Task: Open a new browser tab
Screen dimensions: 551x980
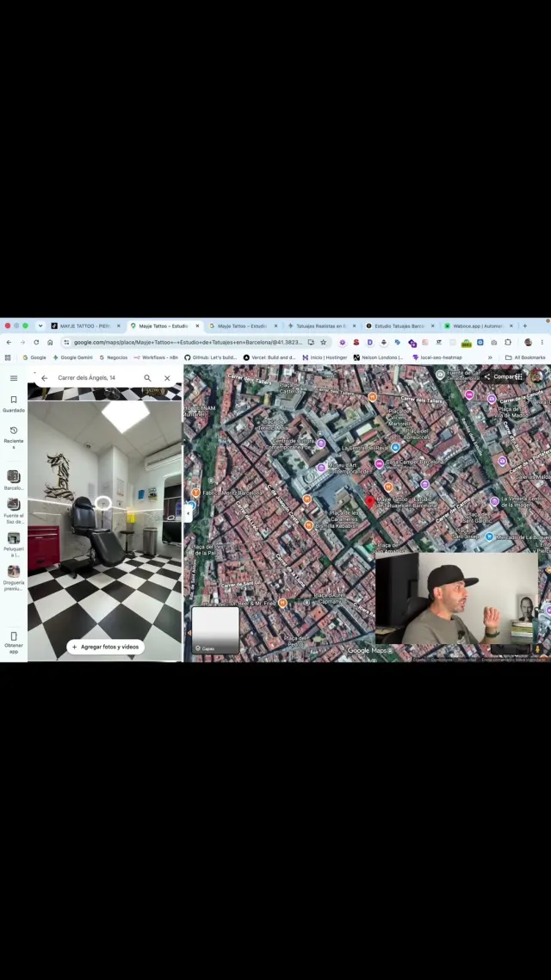Action: [x=525, y=326]
